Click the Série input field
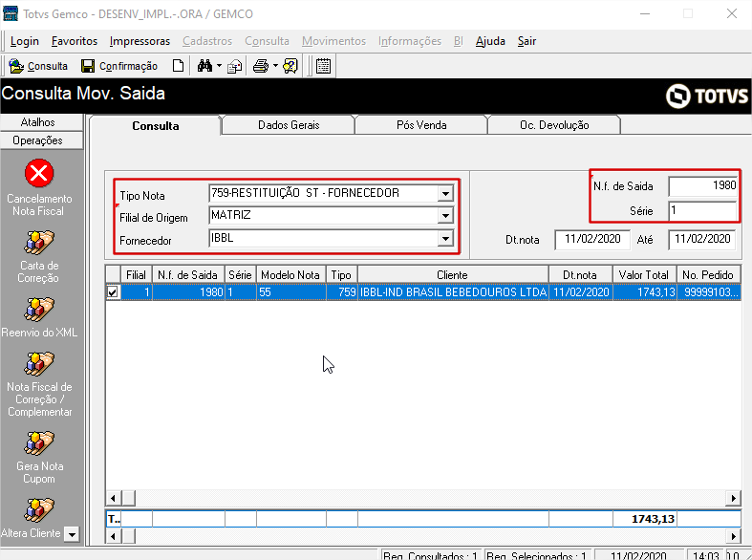752x560 pixels. tap(702, 210)
